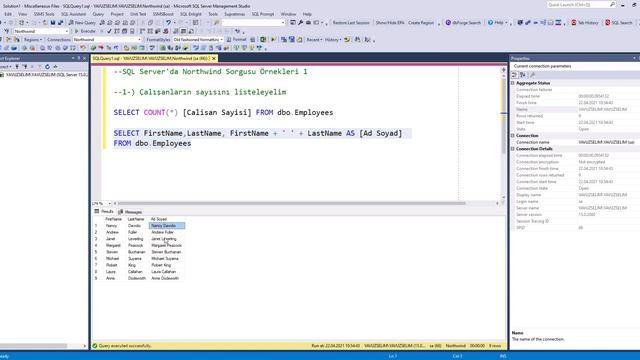Click Show/Hide EPA button
Image resolution: width=640 pixels, height=360 pixels.
[390, 23]
